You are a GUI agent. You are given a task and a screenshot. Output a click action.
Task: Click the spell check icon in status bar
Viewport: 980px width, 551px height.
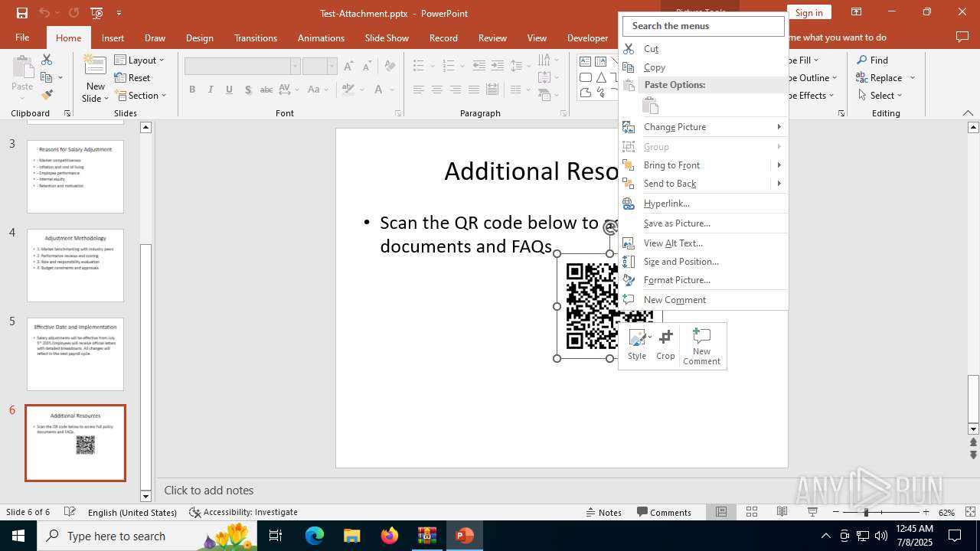click(70, 512)
